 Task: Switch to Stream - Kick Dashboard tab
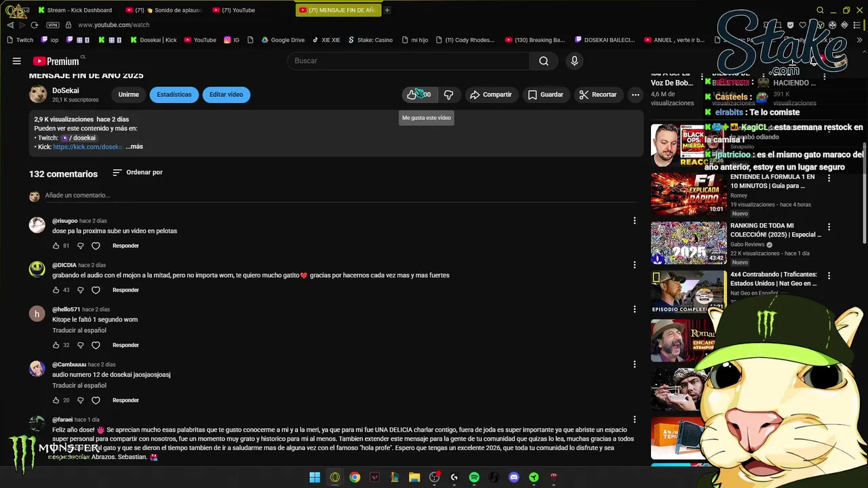[75, 10]
